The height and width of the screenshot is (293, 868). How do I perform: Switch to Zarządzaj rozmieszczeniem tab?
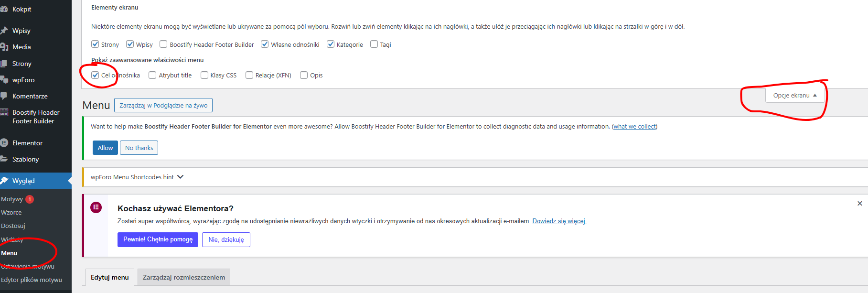coord(184,277)
